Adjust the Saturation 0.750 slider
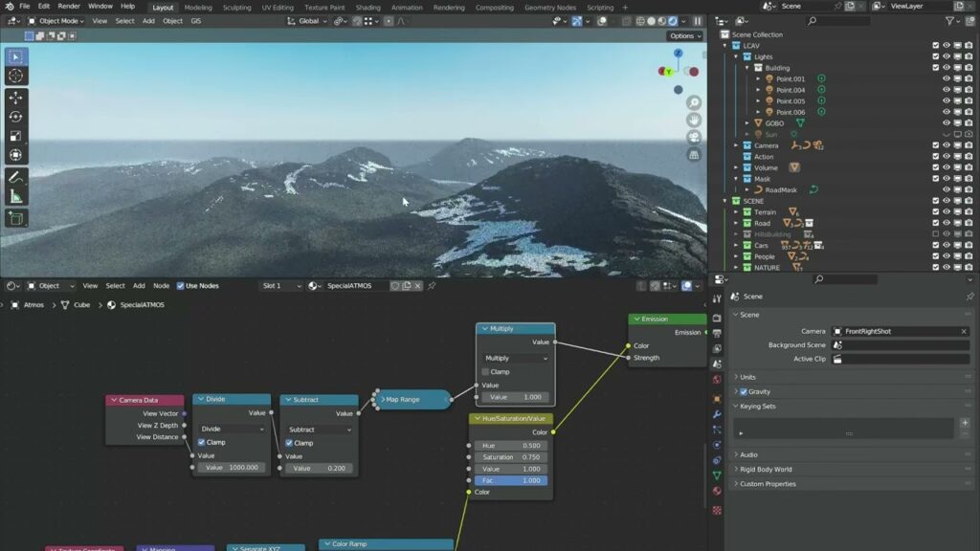Viewport: 980px width, 551px height. (511, 457)
